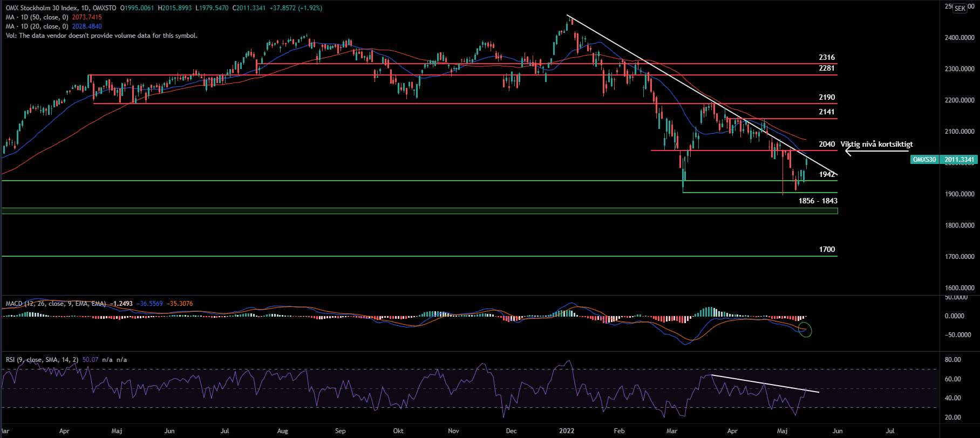The height and width of the screenshot is (438, 980).
Task: Click the 2022 label on time axis
Action: [566, 431]
